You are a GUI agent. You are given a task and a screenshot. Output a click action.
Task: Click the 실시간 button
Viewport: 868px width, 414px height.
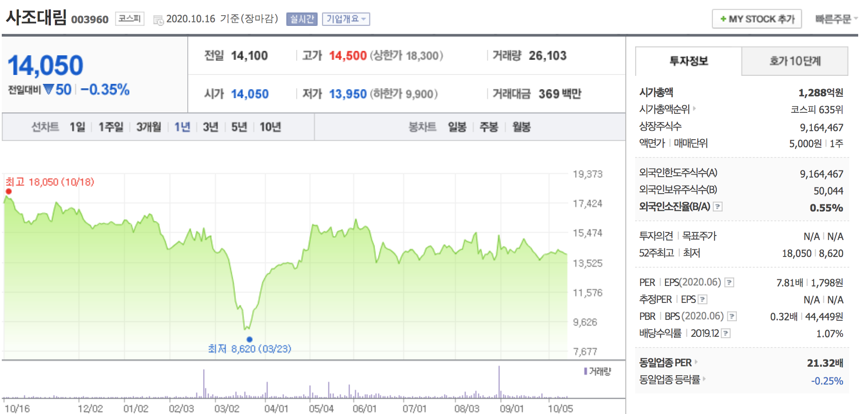pyautogui.click(x=302, y=19)
